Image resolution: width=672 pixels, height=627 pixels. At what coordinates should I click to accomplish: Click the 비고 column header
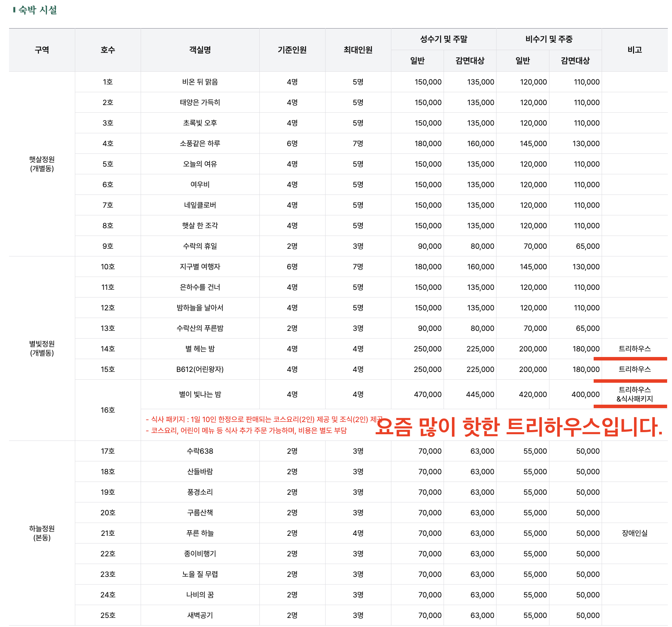point(634,50)
